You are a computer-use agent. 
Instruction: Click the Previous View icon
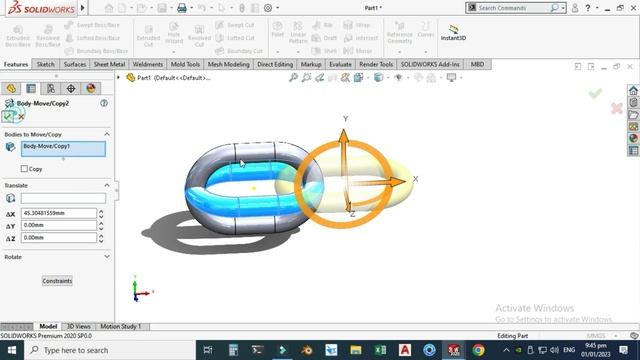319,78
